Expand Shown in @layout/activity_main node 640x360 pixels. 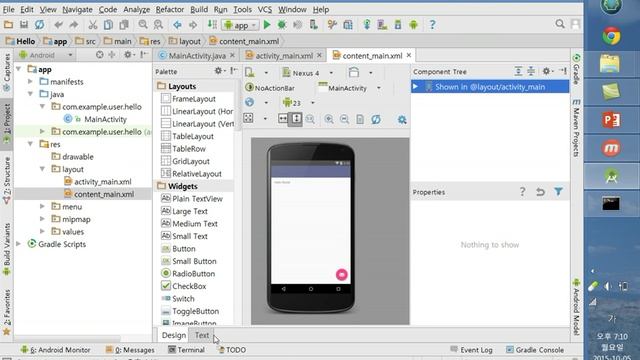(x=416, y=87)
